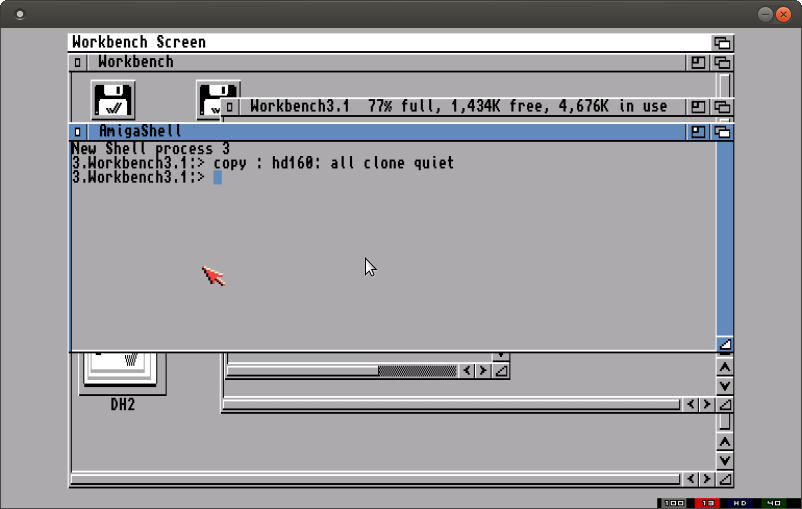Click the AmigaShell window resize gadget
802x509 pixels.
pos(725,344)
